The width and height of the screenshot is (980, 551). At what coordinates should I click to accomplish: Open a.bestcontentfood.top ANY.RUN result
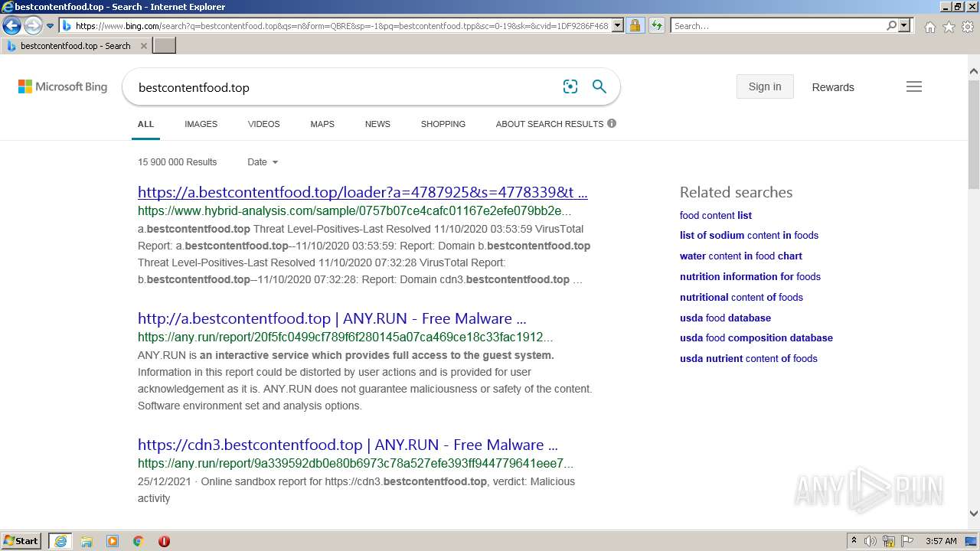(332, 318)
